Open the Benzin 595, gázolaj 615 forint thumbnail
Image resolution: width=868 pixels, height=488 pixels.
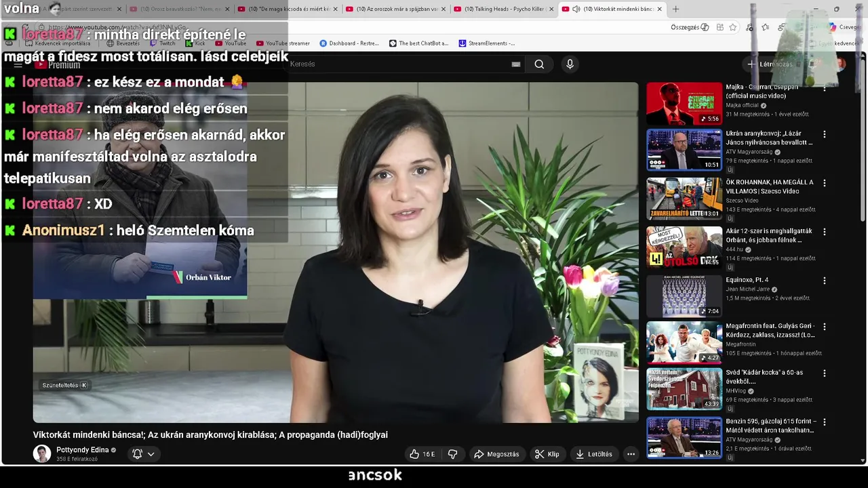click(684, 438)
